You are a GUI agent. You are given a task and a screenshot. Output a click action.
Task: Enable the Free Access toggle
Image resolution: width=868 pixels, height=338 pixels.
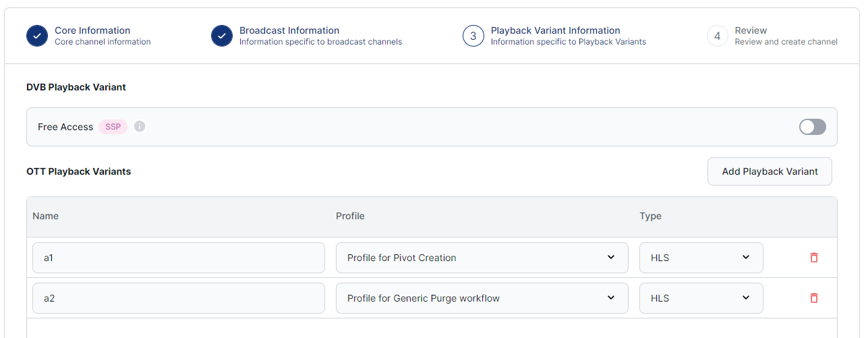click(812, 127)
